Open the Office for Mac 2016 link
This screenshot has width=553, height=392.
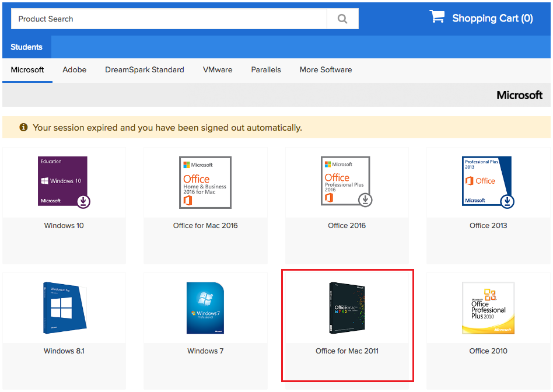205,226
